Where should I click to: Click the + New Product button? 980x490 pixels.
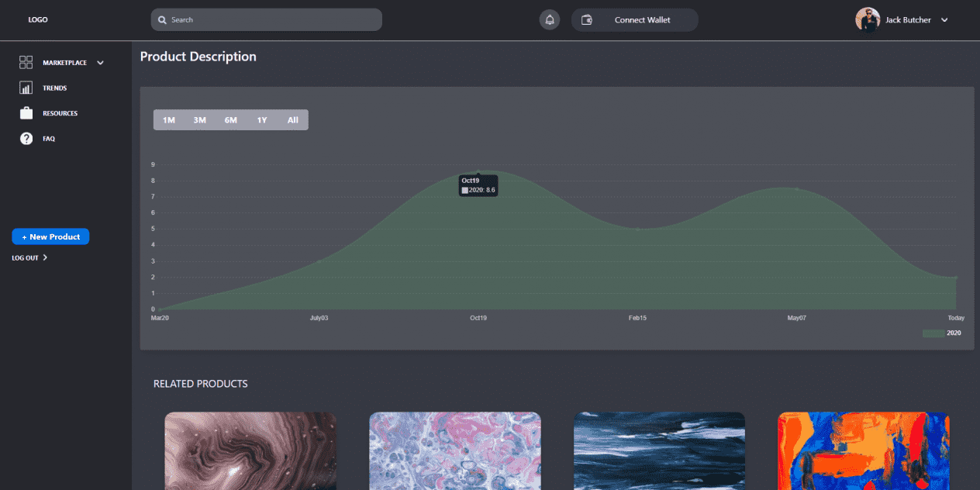tap(50, 236)
